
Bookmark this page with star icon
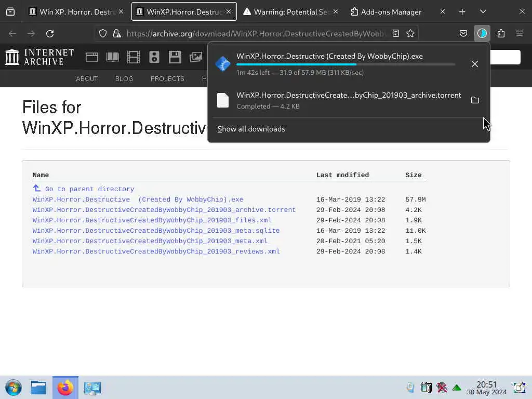410,33
